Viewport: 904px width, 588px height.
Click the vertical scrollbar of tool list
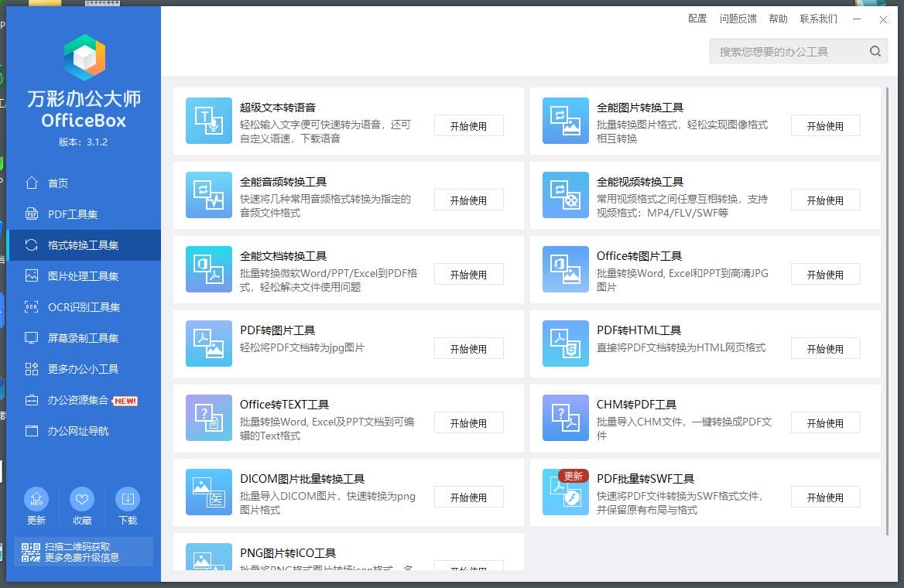(x=886, y=309)
